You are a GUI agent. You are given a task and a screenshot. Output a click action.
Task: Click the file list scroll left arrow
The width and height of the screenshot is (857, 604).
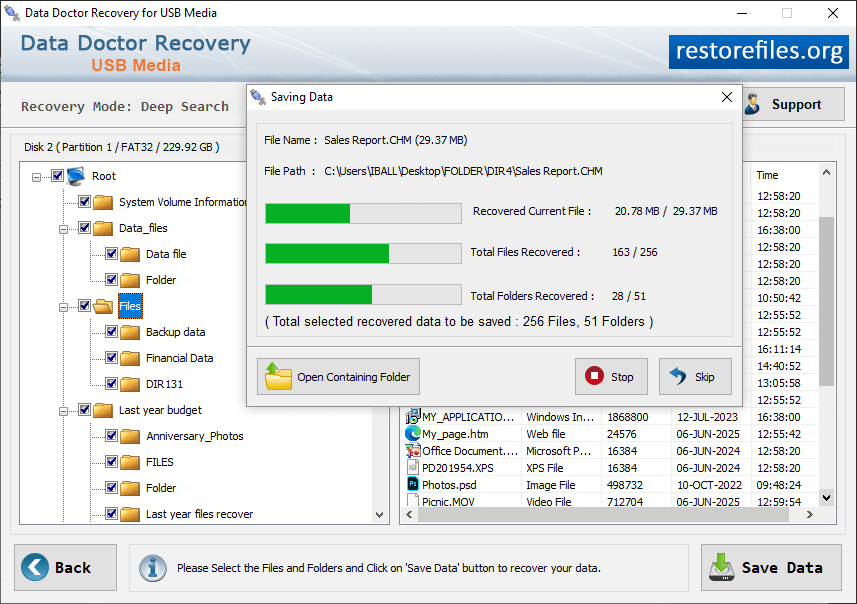(x=409, y=515)
